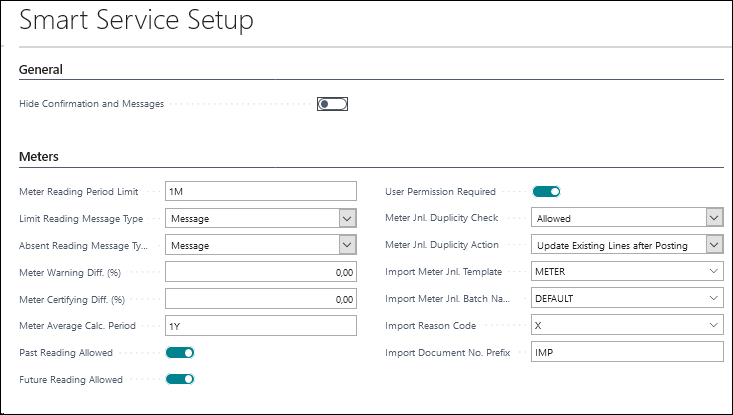Open Import Reason Code lookup chevron
Image resolution: width=733 pixels, height=415 pixels.
(713, 325)
